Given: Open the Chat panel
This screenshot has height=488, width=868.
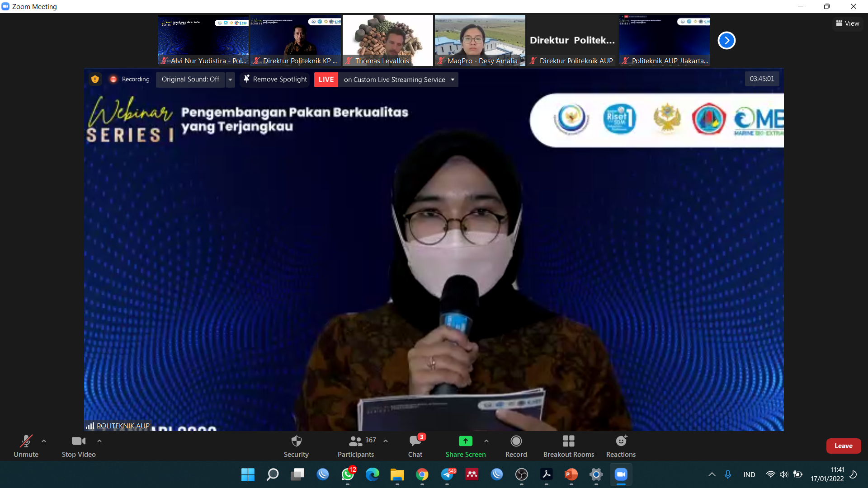Looking at the screenshot, I should [x=415, y=446].
